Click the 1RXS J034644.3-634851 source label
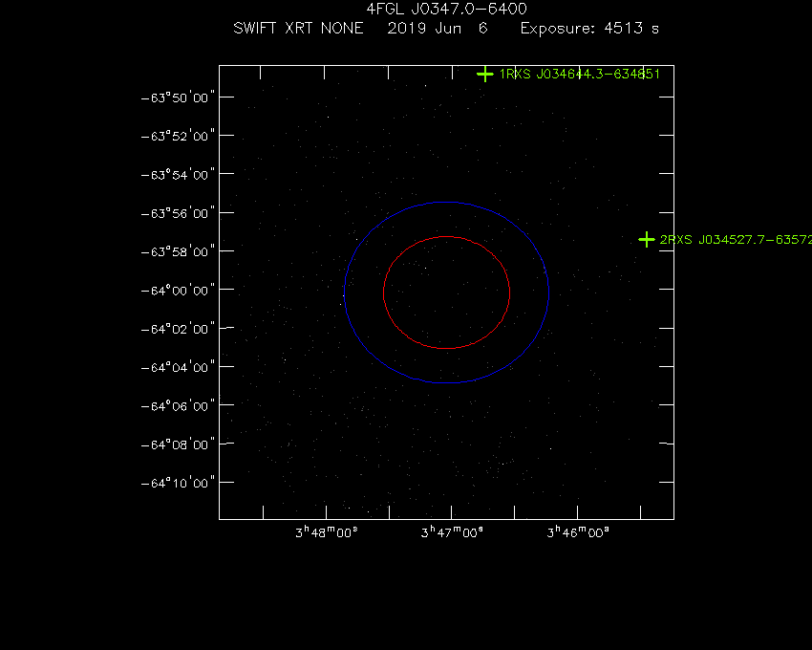This screenshot has width=812, height=650. [580, 75]
